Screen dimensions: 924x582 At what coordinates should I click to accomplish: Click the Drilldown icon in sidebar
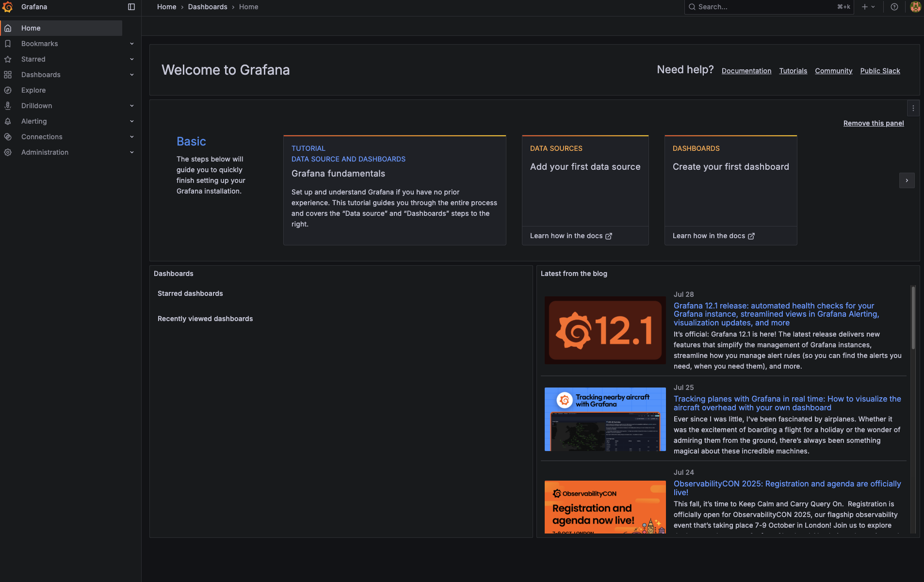pos(8,106)
